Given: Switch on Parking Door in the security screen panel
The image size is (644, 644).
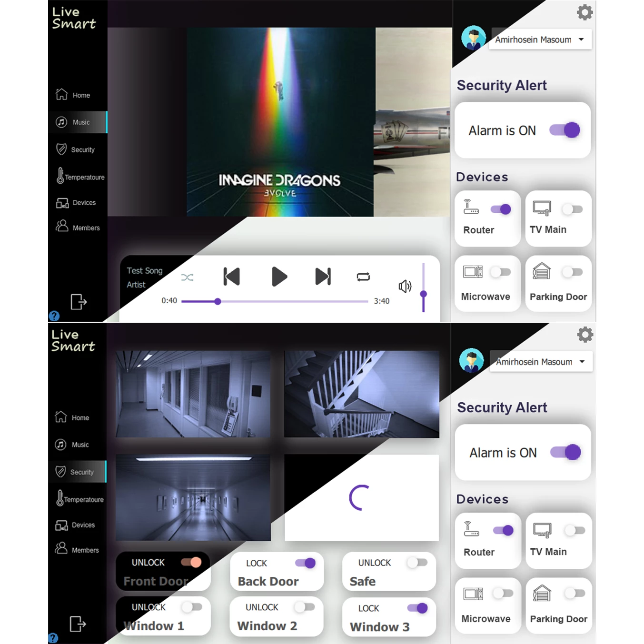Looking at the screenshot, I should pos(575,593).
